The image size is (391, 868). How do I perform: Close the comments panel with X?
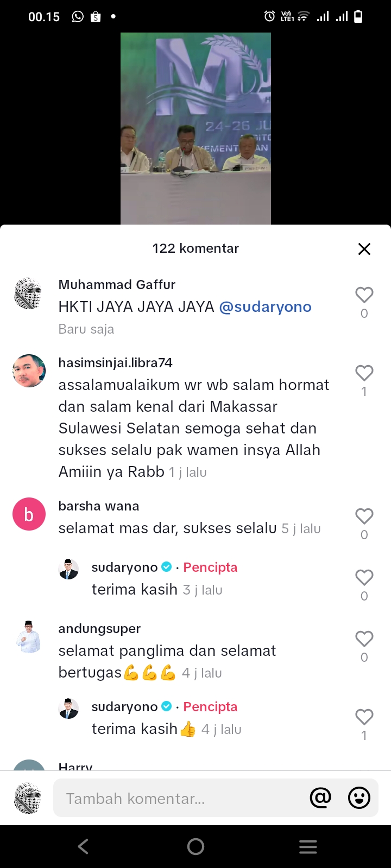pos(364,248)
